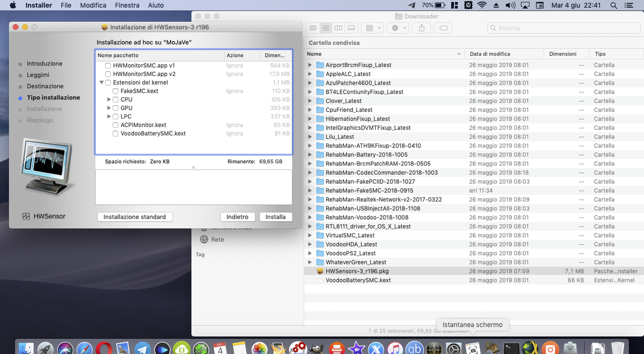644x354 pixels.
Task: Open the Finestra menu
Action: 127,5
